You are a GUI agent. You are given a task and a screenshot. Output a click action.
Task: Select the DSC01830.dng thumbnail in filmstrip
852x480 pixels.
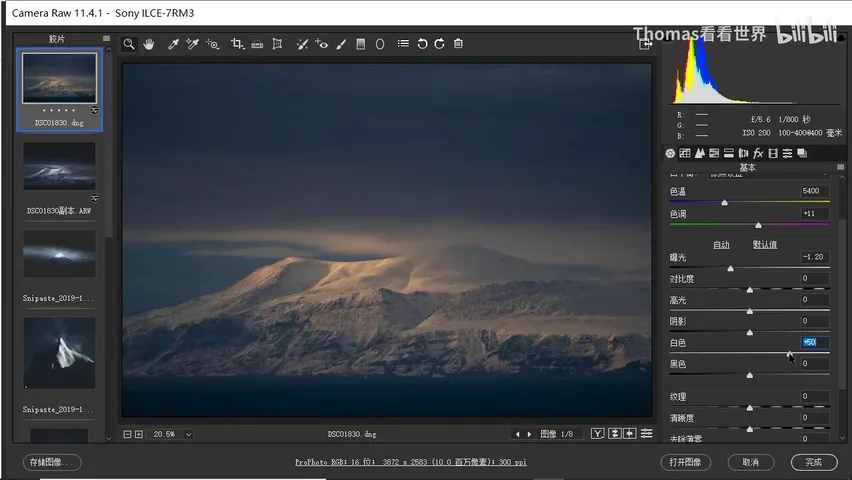[59, 90]
